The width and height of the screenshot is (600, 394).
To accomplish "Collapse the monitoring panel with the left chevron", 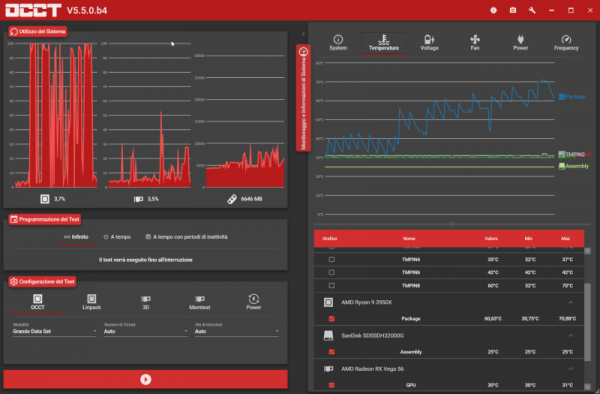I will click(x=303, y=34).
